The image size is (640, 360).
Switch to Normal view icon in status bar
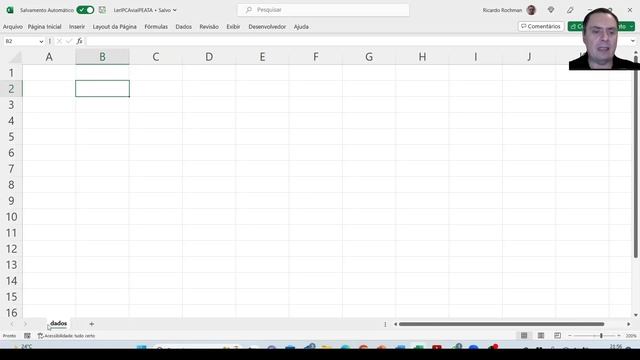(524, 336)
